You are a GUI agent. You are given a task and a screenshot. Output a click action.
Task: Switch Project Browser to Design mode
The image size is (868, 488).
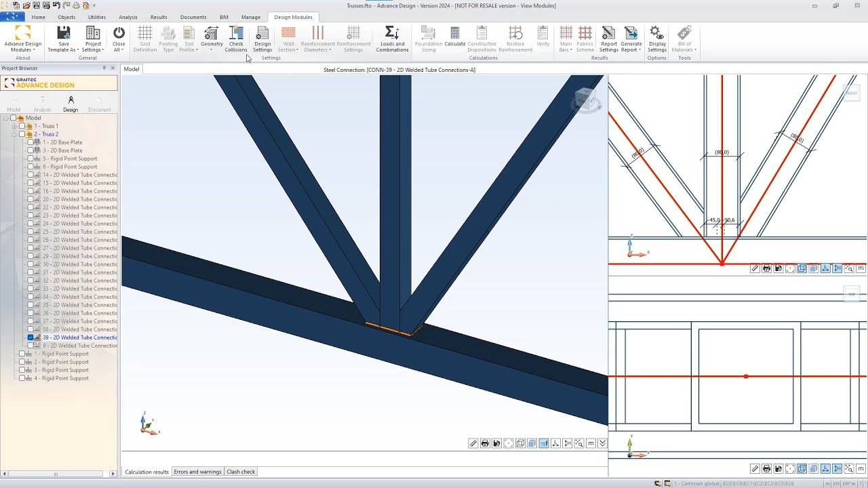(x=71, y=104)
